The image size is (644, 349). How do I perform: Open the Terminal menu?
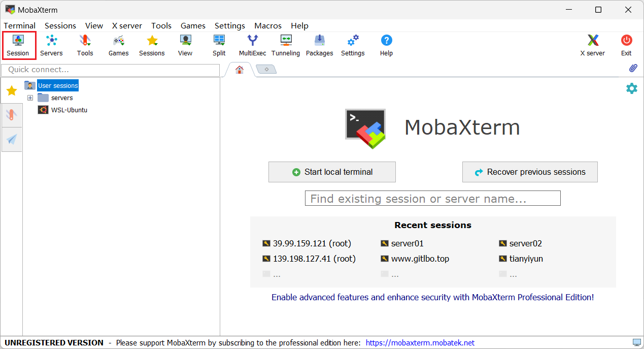[x=20, y=25]
